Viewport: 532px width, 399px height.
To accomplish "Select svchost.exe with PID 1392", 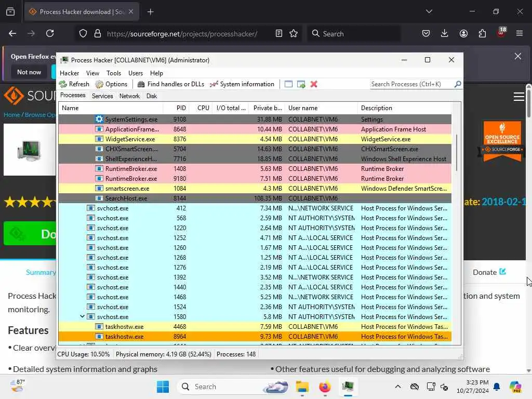I will 255,277.
